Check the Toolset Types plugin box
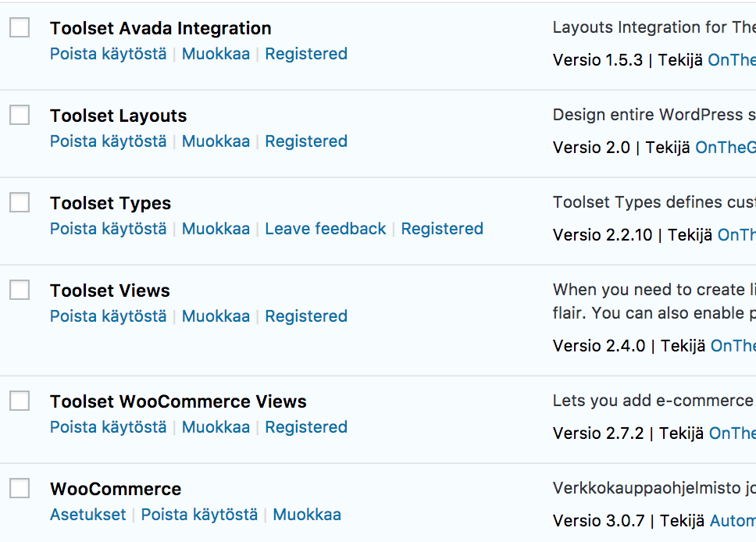756x542 pixels. 20,202
